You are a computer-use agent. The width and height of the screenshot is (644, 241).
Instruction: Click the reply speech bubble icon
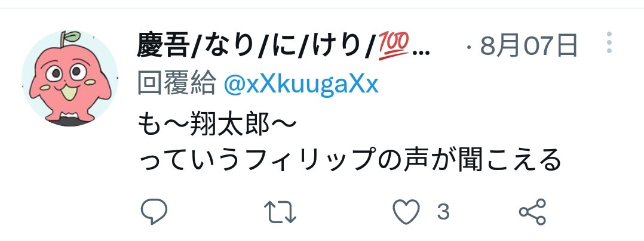click(154, 212)
